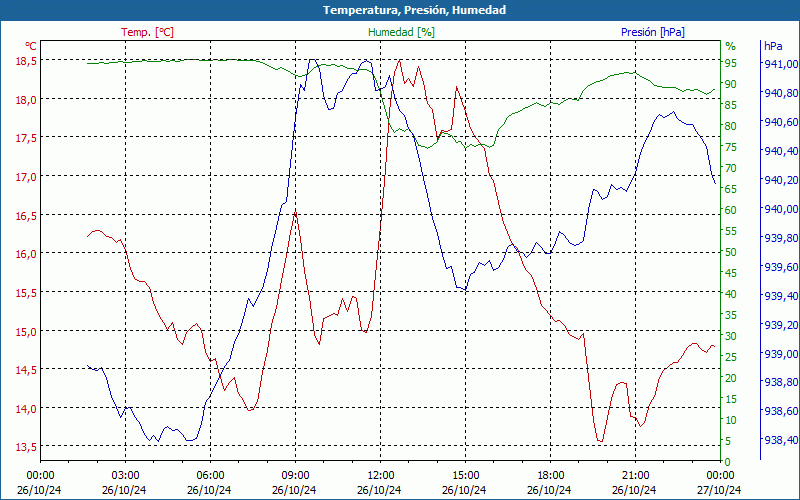The image size is (800, 500).
Task: Select the green 'Humedad [%]' legend label
Action: pyautogui.click(x=401, y=32)
